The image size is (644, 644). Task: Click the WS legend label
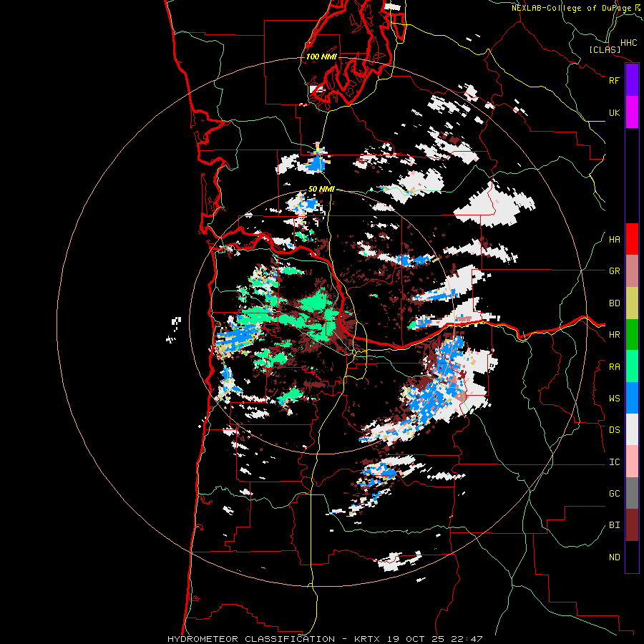pos(615,398)
